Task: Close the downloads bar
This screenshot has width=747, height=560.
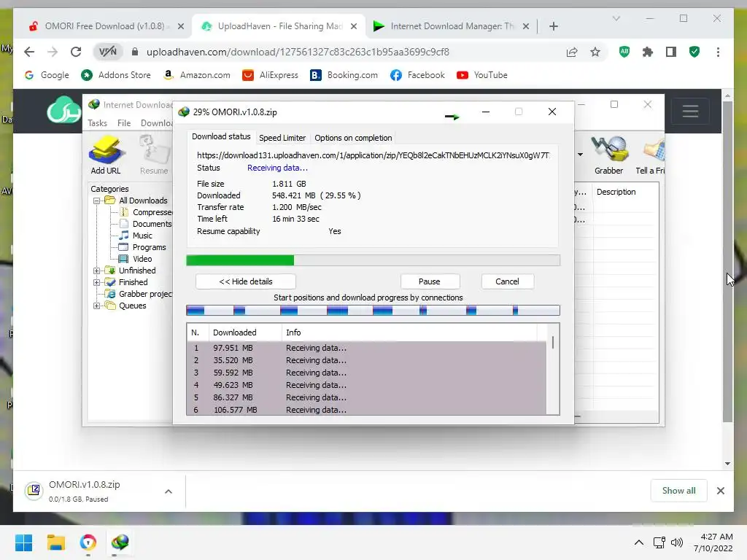Action: click(x=720, y=491)
